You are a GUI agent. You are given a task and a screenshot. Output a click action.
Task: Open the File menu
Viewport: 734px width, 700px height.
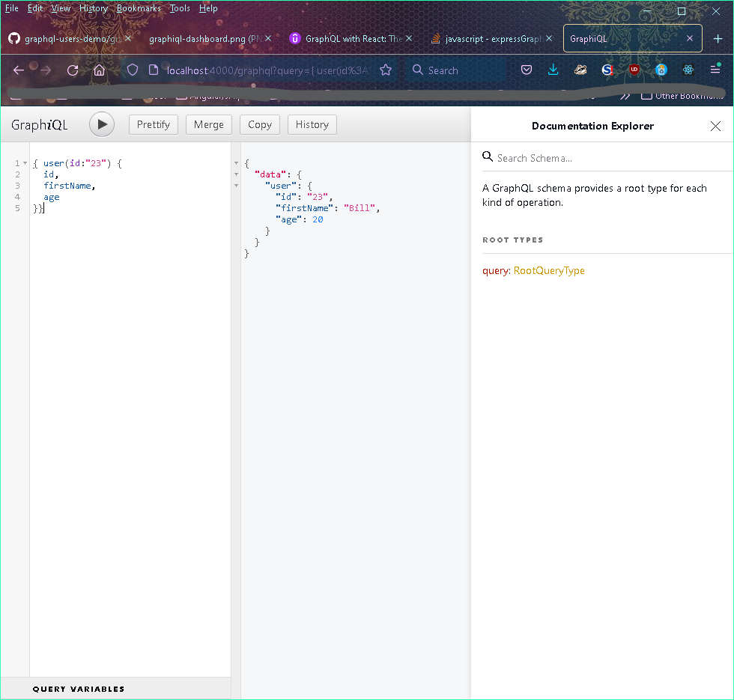coord(12,8)
